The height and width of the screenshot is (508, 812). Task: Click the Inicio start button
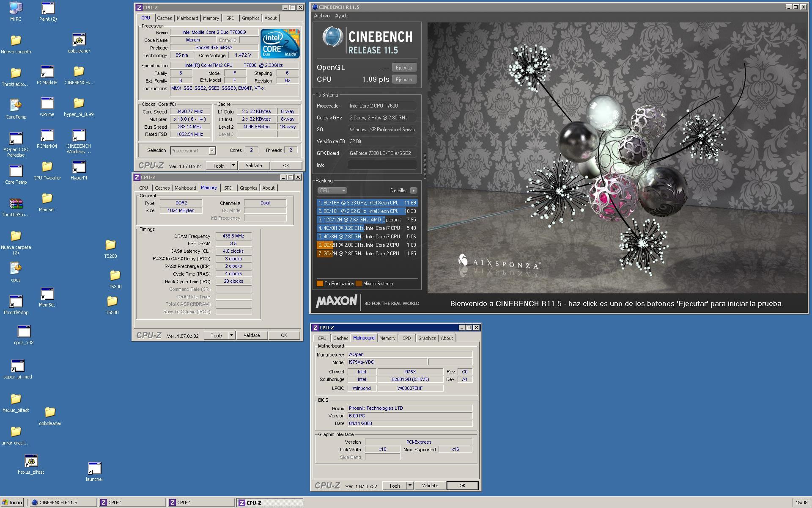point(12,502)
